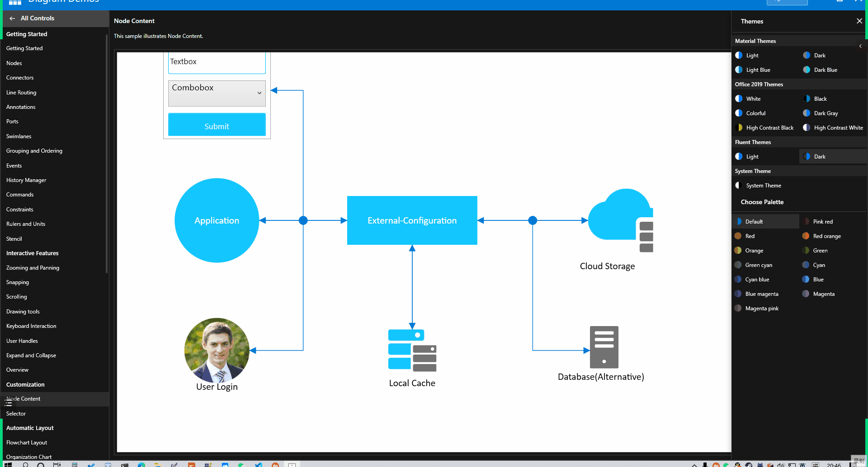Click the External-Configuration rectangle node
This screenshot has width=868, height=467.
[x=412, y=220]
